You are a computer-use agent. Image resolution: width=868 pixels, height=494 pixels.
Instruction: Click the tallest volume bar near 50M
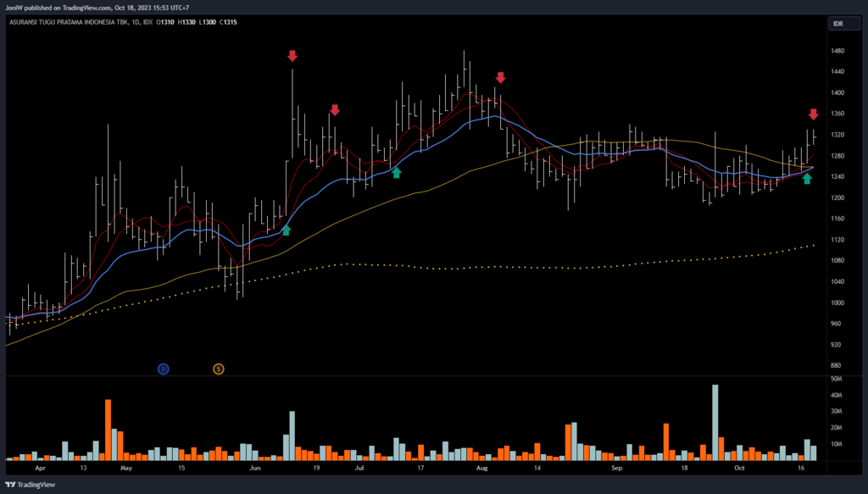[x=715, y=422]
